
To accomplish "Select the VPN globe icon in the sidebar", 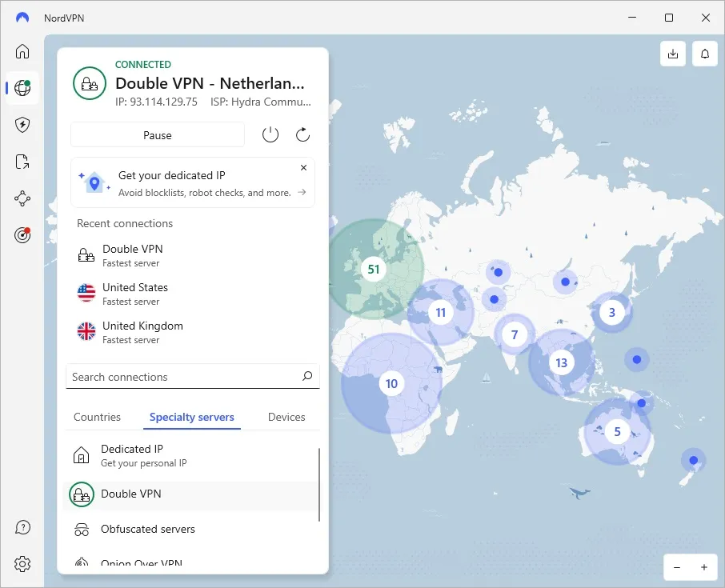I will pos(22,88).
